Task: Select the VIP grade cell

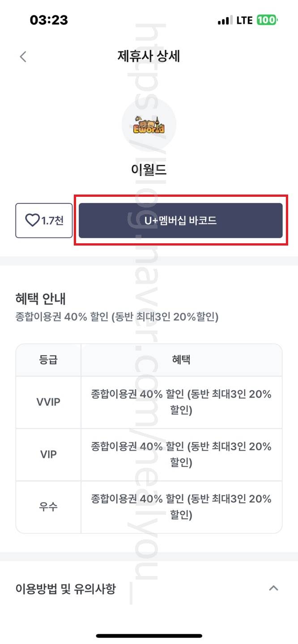Action: (x=48, y=454)
